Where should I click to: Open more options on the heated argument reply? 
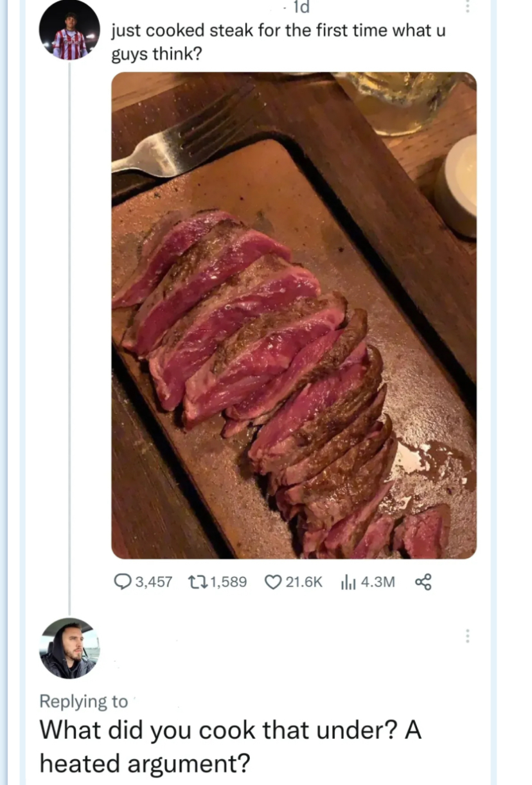point(468,636)
